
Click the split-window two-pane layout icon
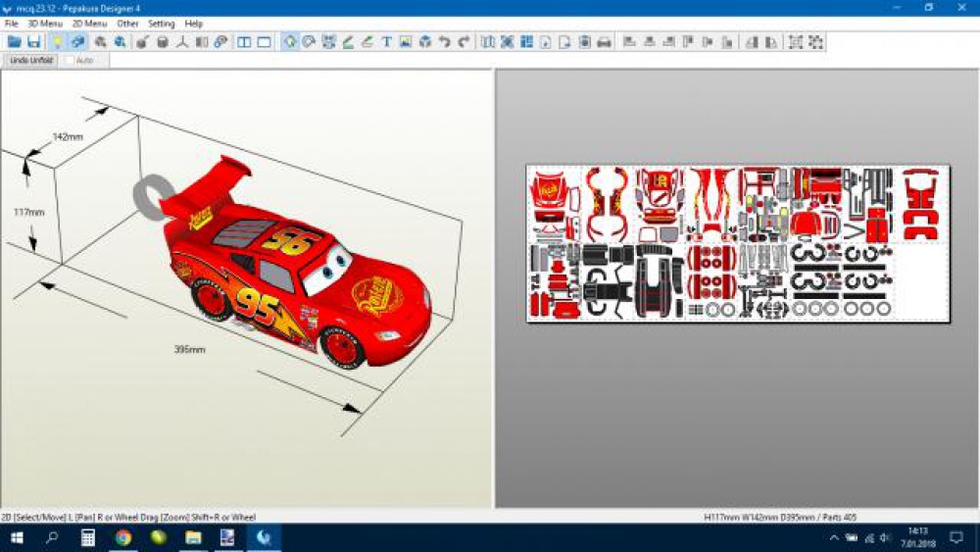[x=244, y=42]
